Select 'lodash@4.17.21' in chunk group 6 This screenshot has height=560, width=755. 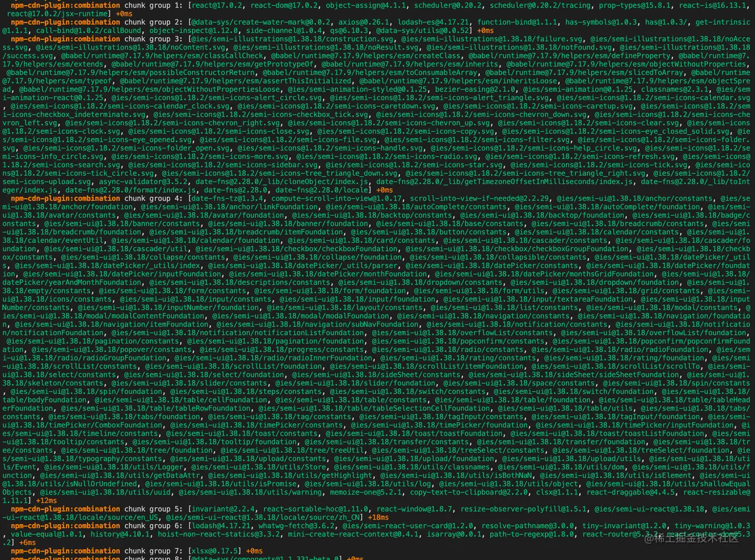point(221,526)
